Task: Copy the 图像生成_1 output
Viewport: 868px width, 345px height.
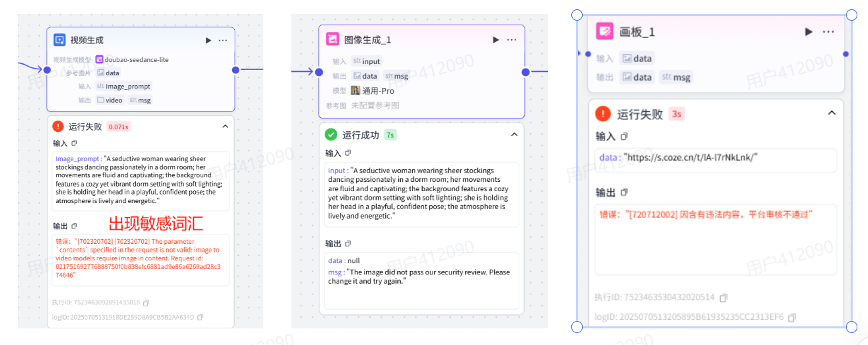Action: pos(347,244)
